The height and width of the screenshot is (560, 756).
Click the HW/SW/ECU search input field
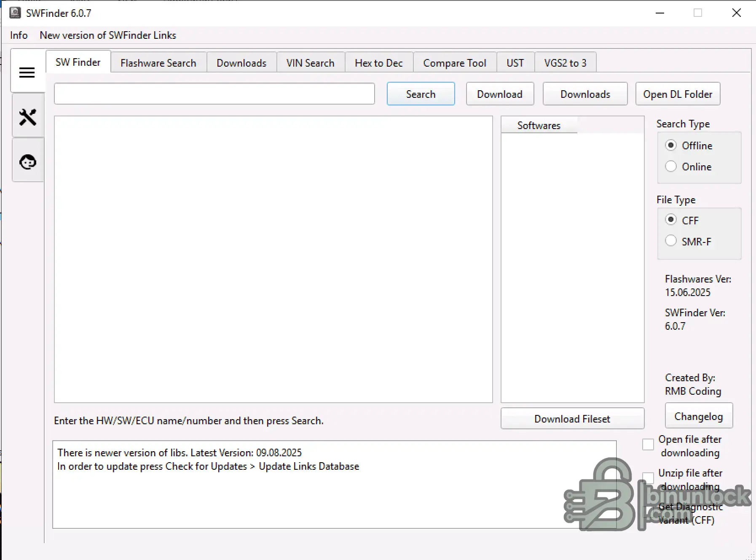pos(214,94)
